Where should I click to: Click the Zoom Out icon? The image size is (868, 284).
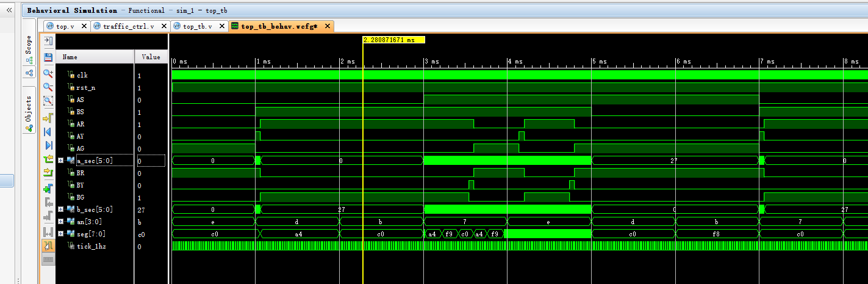tap(48, 87)
